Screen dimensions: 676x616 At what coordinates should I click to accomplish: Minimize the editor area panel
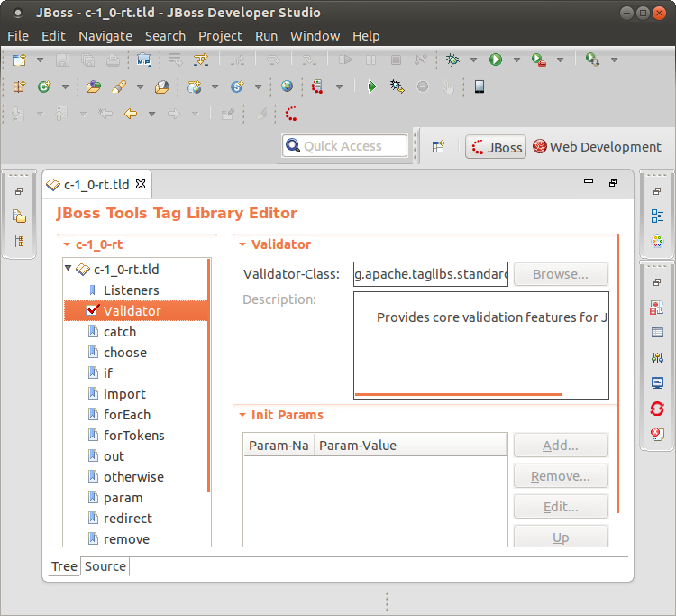coord(589,181)
